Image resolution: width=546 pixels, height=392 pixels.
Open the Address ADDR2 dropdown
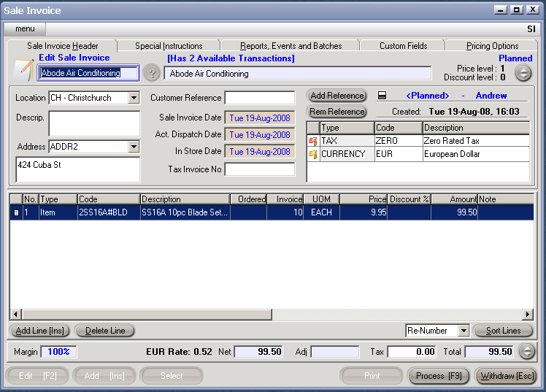[x=134, y=147]
